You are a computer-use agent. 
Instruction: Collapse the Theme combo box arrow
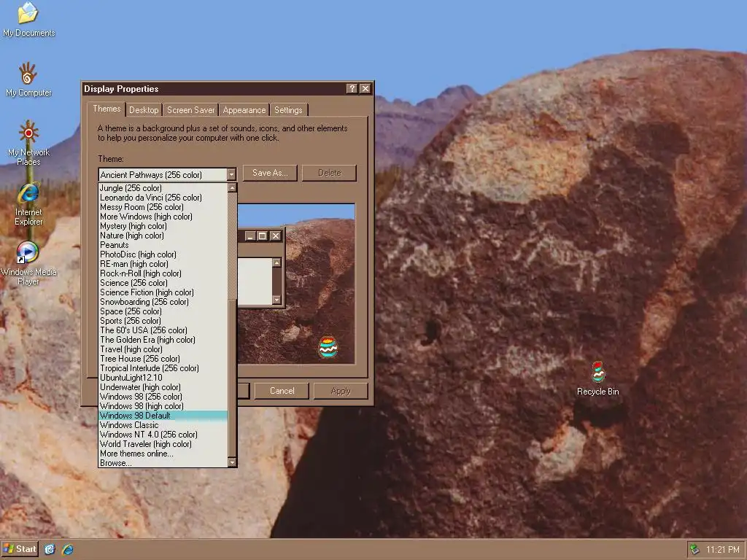pos(231,175)
